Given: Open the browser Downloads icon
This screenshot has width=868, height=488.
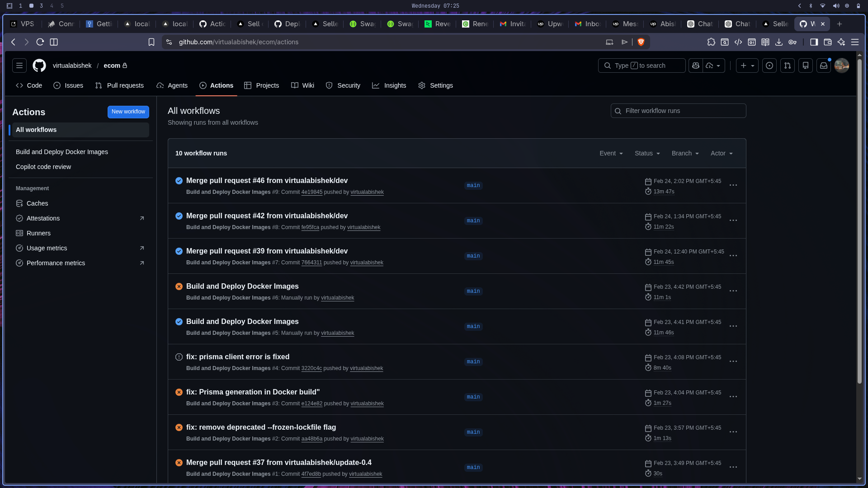Looking at the screenshot, I should (779, 42).
